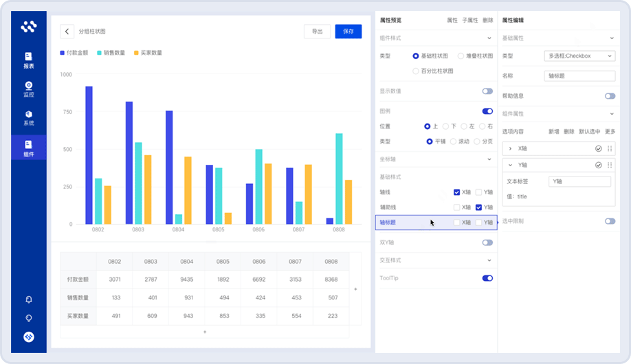Image resolution: width=631 pixels, height=364 pixels.
Task: Check 辅助线 X轴 checkbox
Action: pos(456,207)
